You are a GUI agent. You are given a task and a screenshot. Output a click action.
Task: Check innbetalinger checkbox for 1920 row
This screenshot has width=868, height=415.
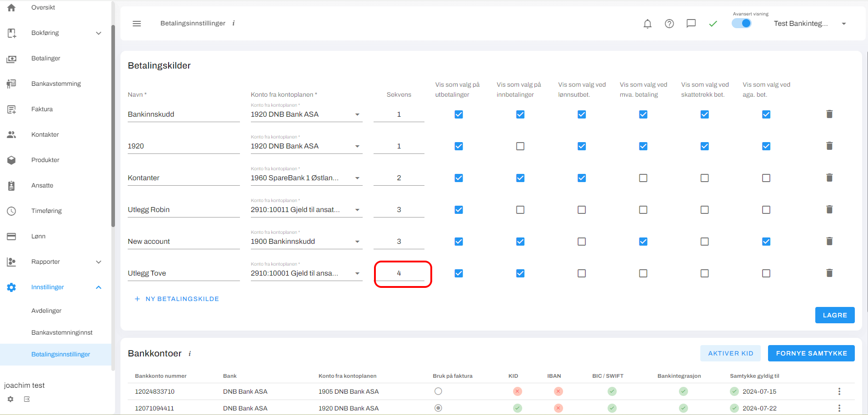[x=520, y=146]
